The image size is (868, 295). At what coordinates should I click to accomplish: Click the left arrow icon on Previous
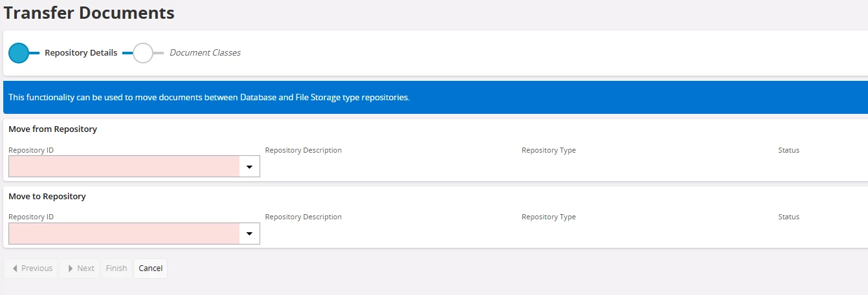coord(14,268)
